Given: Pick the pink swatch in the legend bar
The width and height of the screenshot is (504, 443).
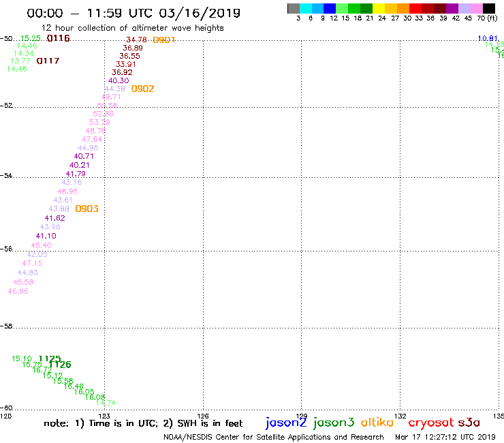Looking at the screenshot, I should 477,8.
